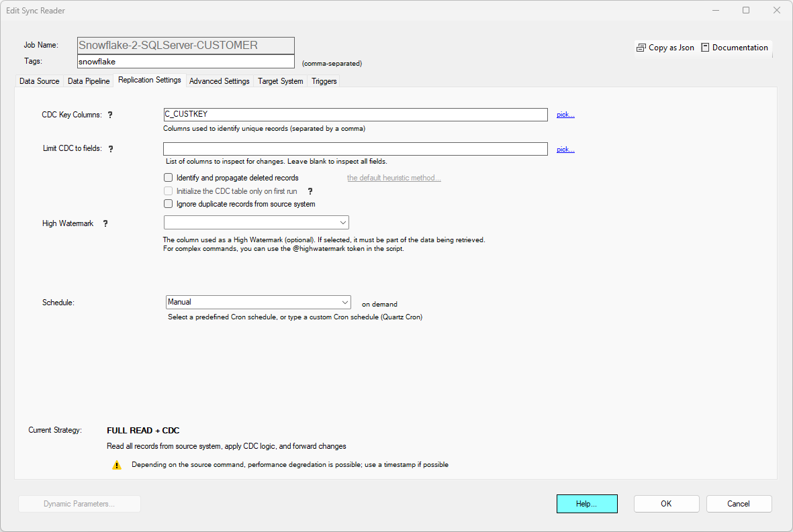
Task: Focus the CDC Key Columns input field
Action: [355, 115]
